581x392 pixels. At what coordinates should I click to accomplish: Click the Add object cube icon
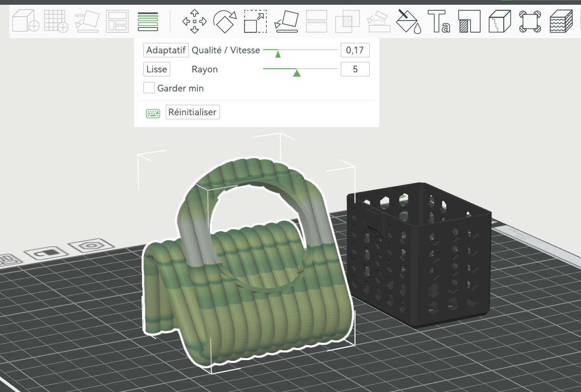(x=25, y=21)
